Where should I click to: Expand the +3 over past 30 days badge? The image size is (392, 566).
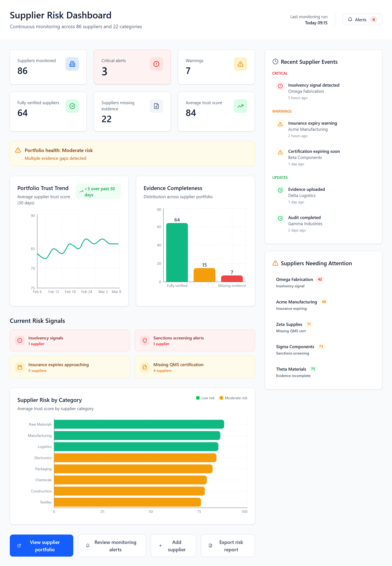(x=98, y=191)
